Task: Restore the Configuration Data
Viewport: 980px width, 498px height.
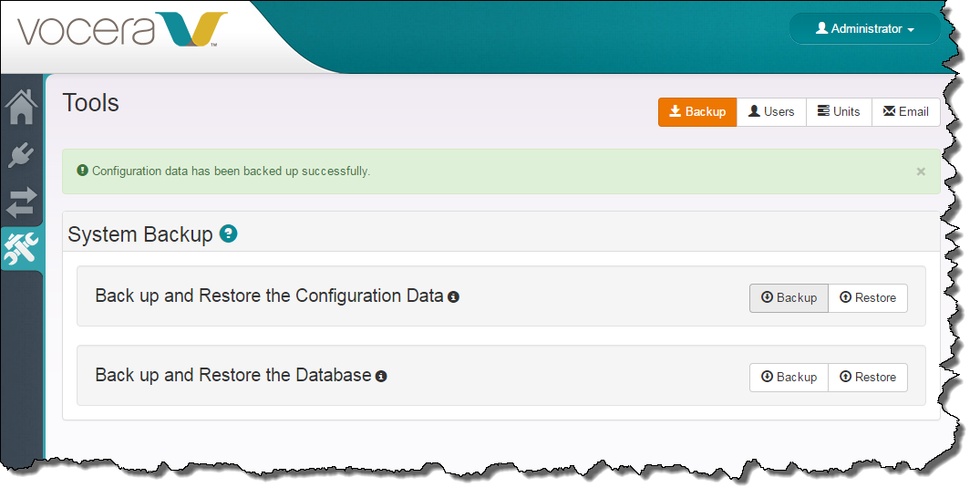Action: pyautogui.click(x=868, y=298)
